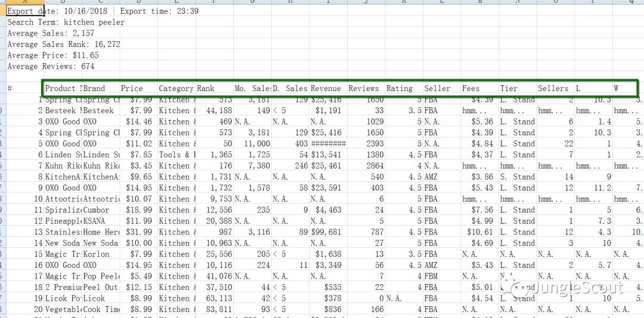Image resolution: width=644 pixels, height=318 pixels.
Task: Select the 'Average Reviews: 674' cell
Action: coord(24,67)
